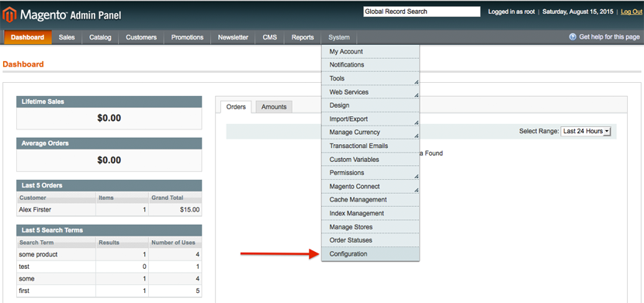Viewport: 644px width, 303px height.
Task: Open Order Statuses
Action: pos(370,240)
